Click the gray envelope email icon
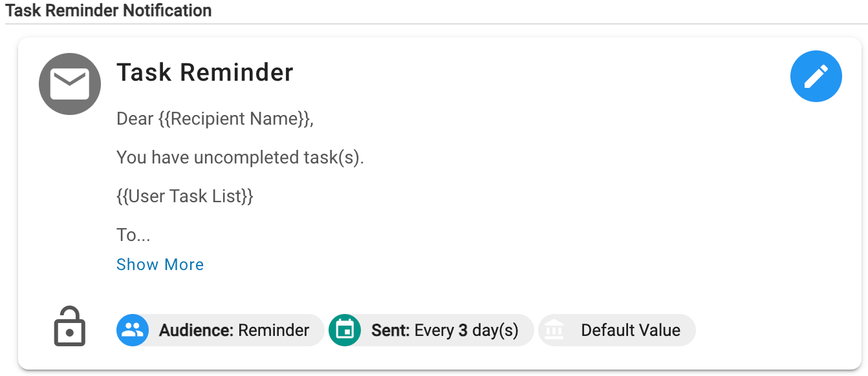Image resolution: width=868 pixels, height=376 pixels. (x=70, y=84)
